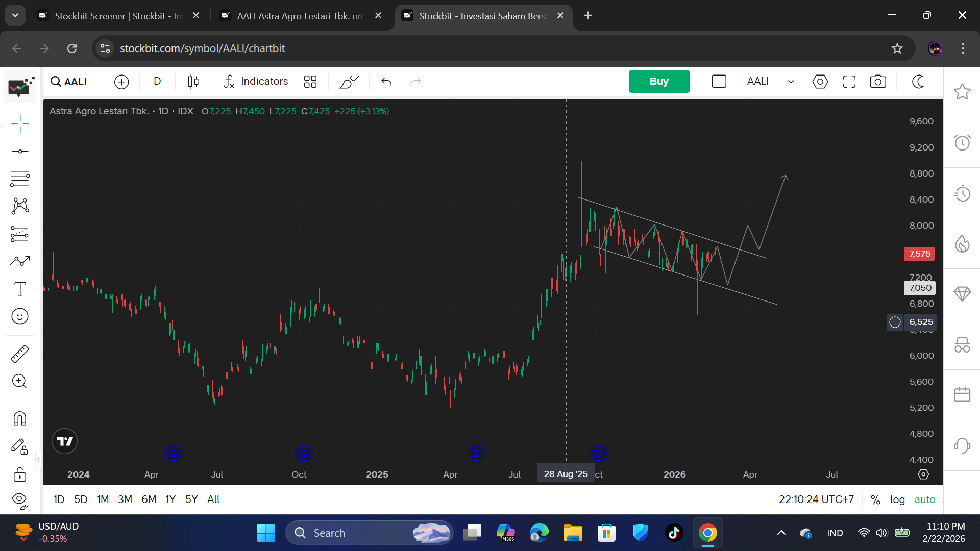
Task: Toggle the log scale option
Action: 897,499
